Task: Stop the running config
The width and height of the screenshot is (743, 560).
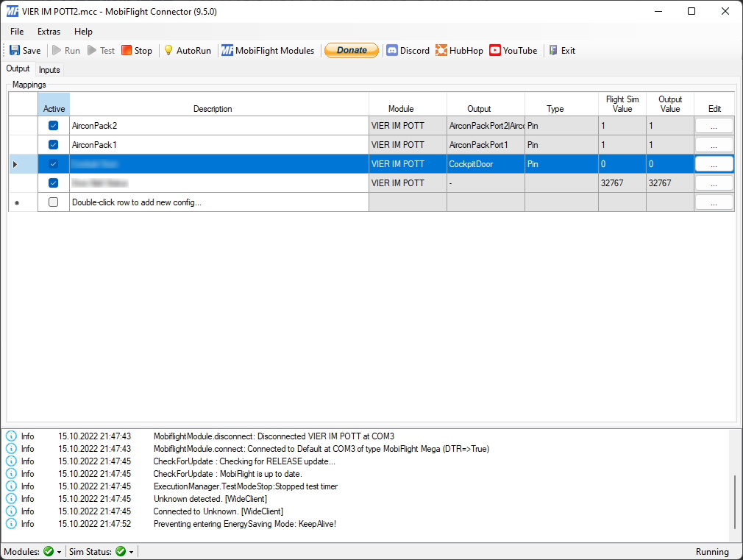Action: point(137,50)
